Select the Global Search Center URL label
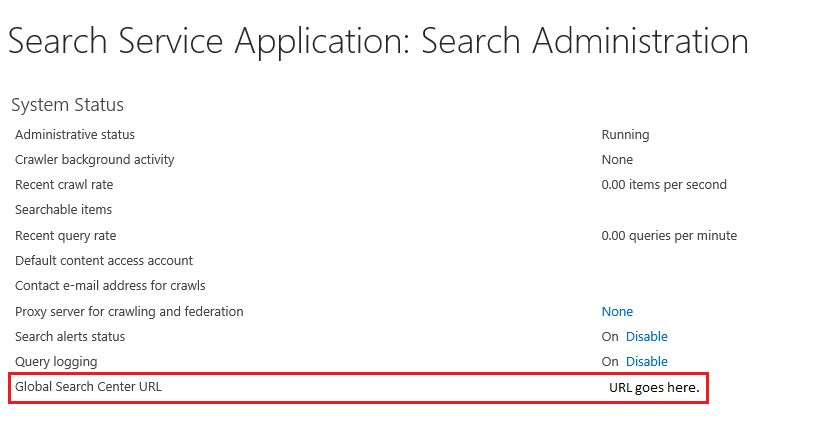Image resolution: width=839 pixels, height=439 pixels. coord(88,386)
